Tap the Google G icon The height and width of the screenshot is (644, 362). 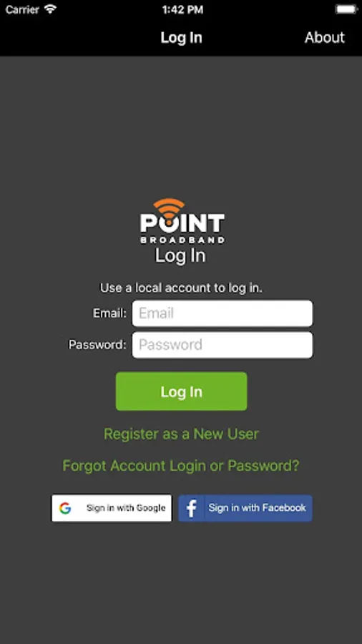65,508
